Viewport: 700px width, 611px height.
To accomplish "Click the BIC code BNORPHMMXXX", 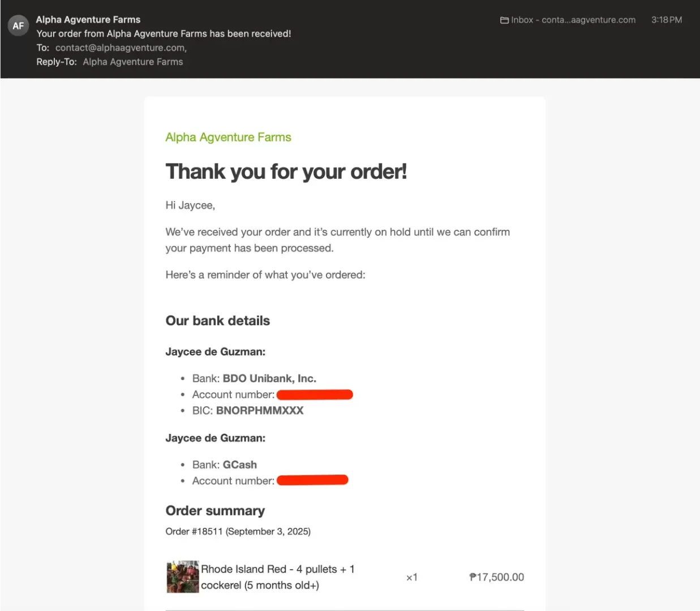I will (260, 411).
